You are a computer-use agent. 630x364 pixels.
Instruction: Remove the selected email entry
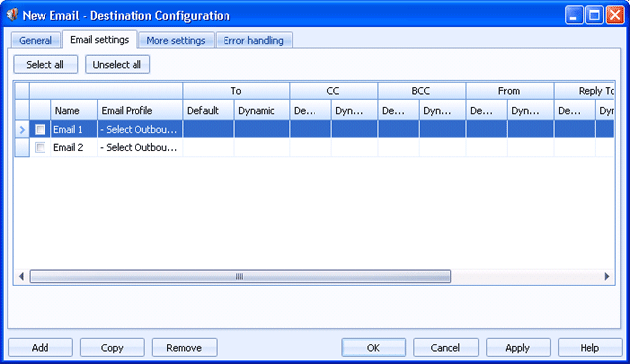pos(184,347)
